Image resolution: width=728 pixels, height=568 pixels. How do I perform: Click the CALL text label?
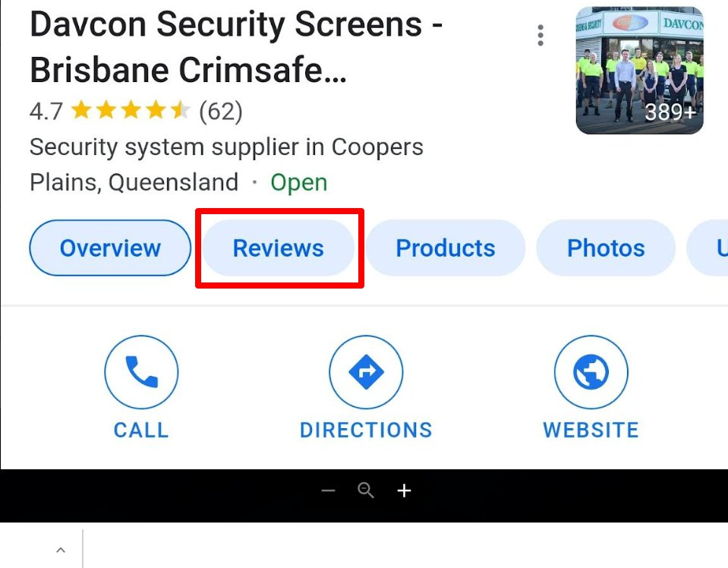tap(141, 430)
